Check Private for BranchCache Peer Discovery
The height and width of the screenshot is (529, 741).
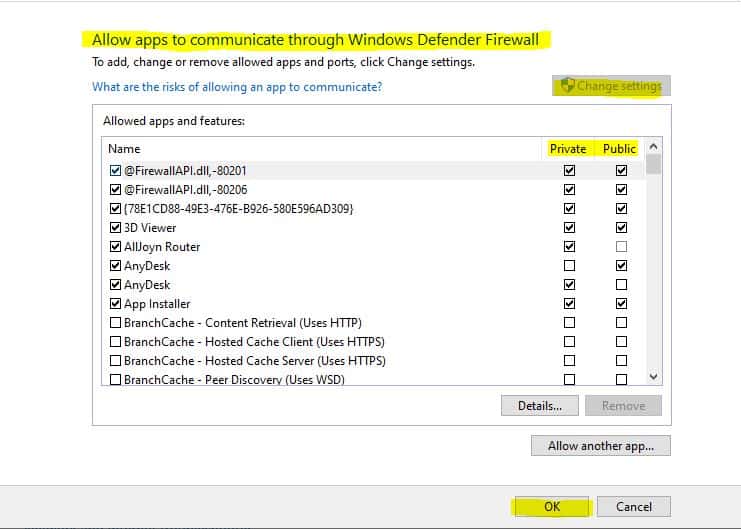[x=569, y=379]
